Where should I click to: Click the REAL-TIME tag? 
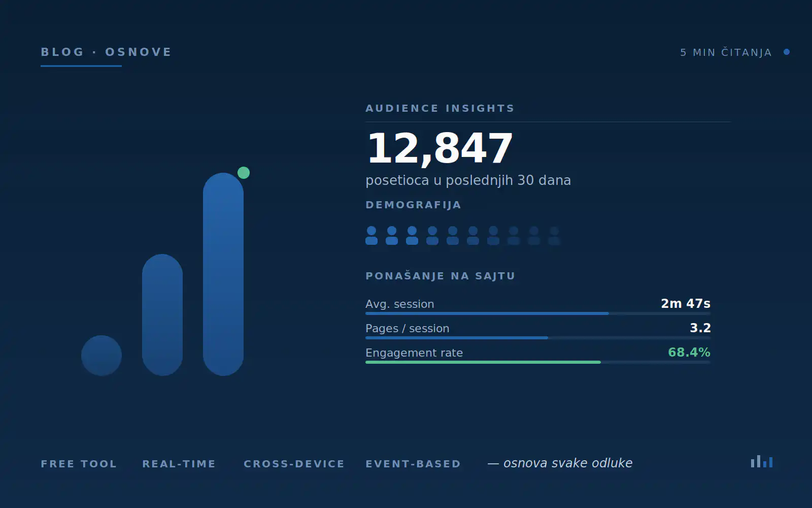pyautogui.click(x=179, y=464)
